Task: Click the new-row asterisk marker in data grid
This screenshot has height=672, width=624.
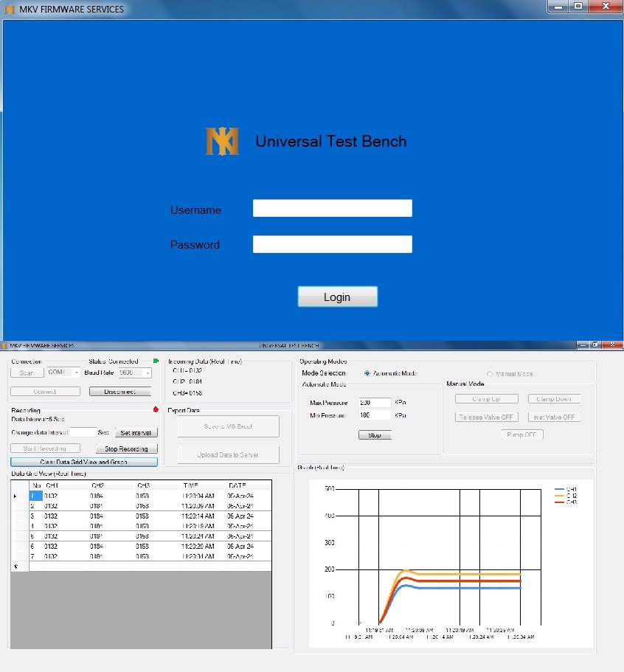Action: click(16, 567)
